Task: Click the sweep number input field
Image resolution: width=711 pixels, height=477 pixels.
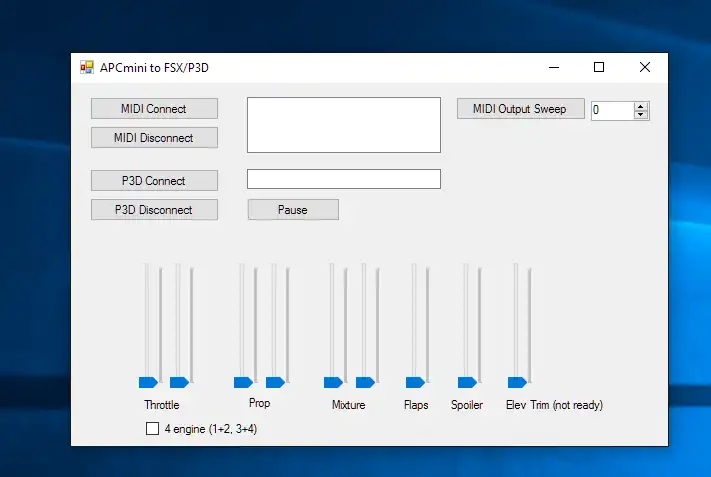Action: [613, 110]
